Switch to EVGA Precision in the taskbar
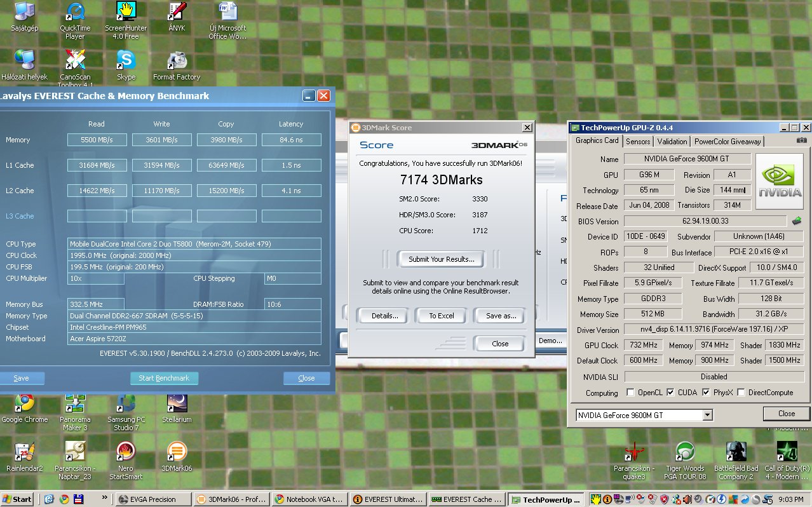This screenshot has width=812, height=507. point(152,499)
